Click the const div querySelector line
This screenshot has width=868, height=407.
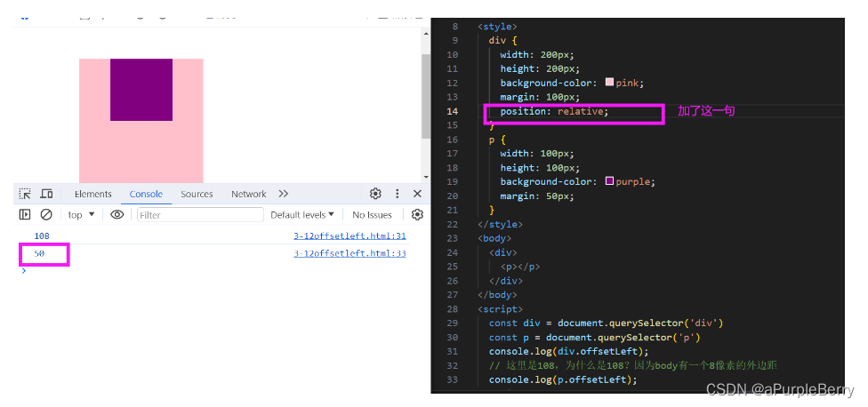click(607, 323)
